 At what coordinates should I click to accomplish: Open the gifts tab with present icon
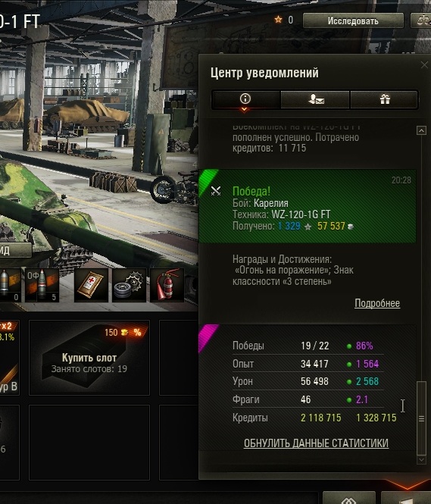pyautogui.click(x=384, y=99)
